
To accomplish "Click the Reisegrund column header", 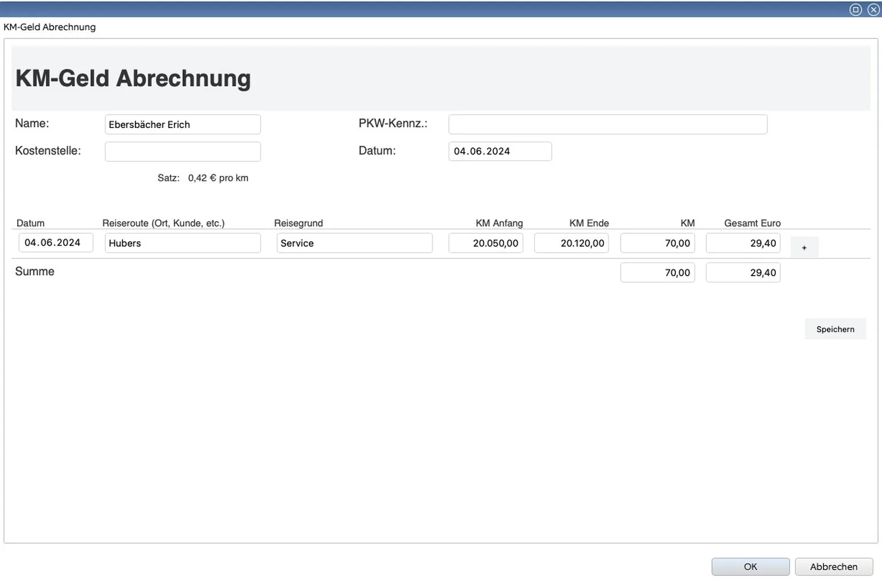I will 299,223.
